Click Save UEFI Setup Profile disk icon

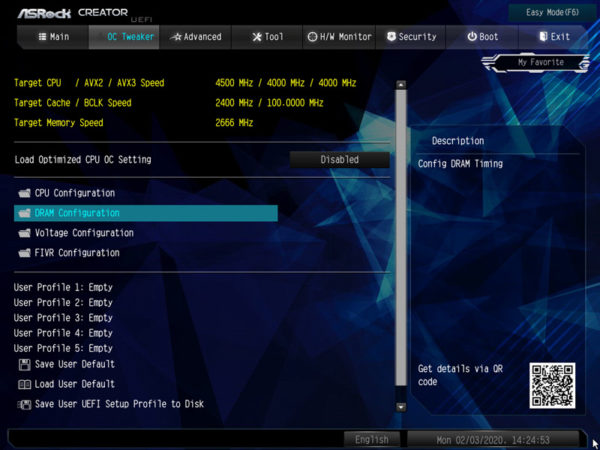coord(24,404)
